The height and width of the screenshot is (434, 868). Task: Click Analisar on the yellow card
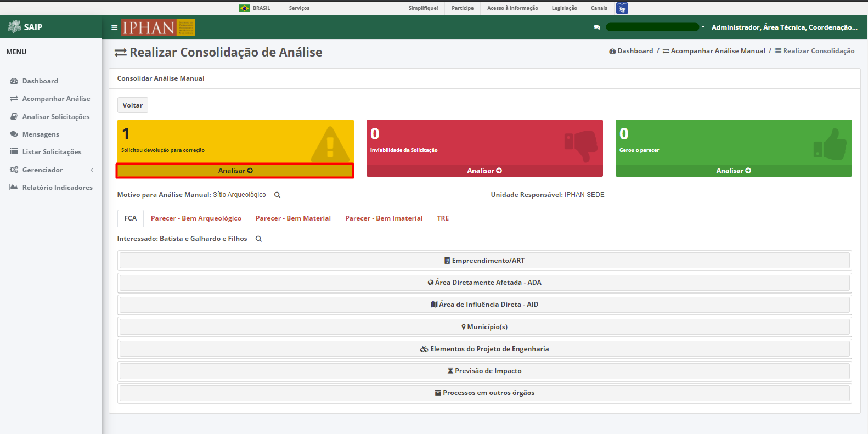pyautogui.click(x=235, y=171)
